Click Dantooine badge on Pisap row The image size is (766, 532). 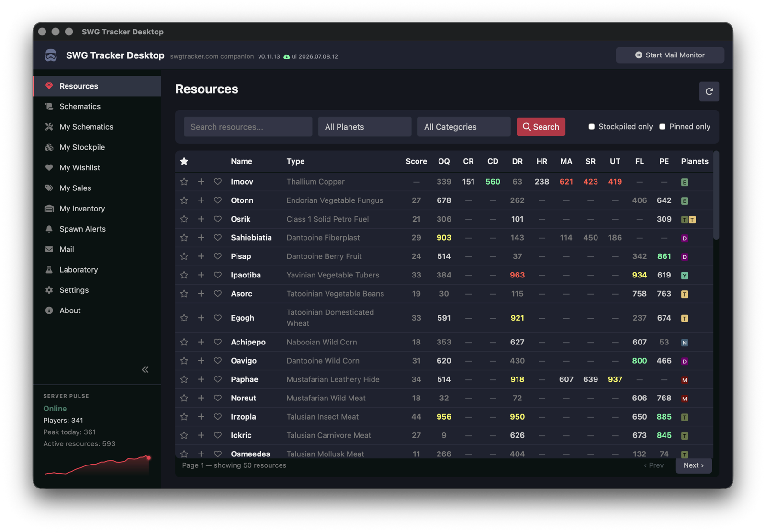click(685, 257)
